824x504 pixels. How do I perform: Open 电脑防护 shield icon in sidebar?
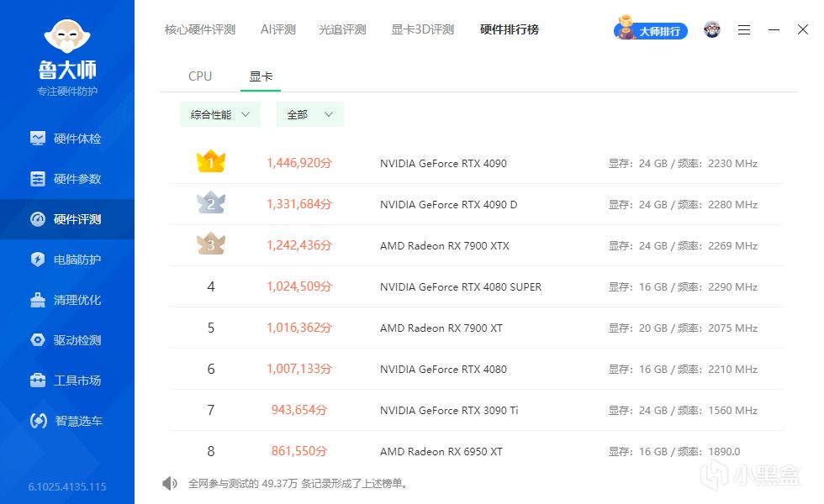tap(38, 260)
